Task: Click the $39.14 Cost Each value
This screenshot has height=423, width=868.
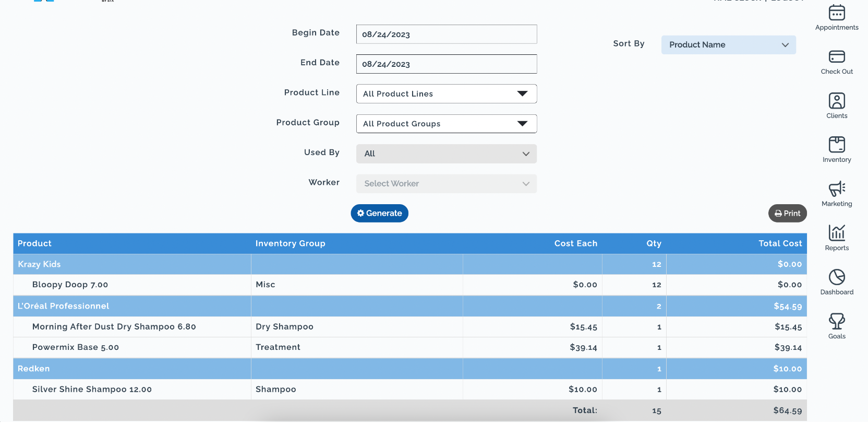Action: click(583, 347)
